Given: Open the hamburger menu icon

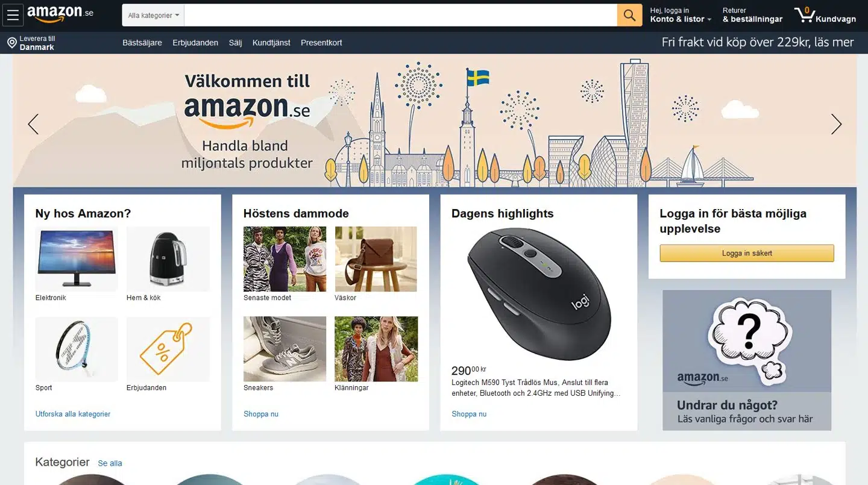Looking at the screenshot, I should [13, 16].
